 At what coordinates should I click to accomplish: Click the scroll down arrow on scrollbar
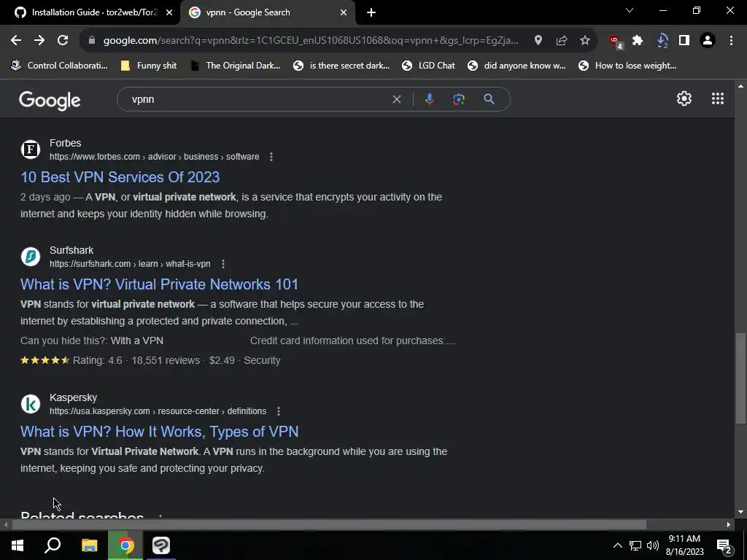point(740,512)
